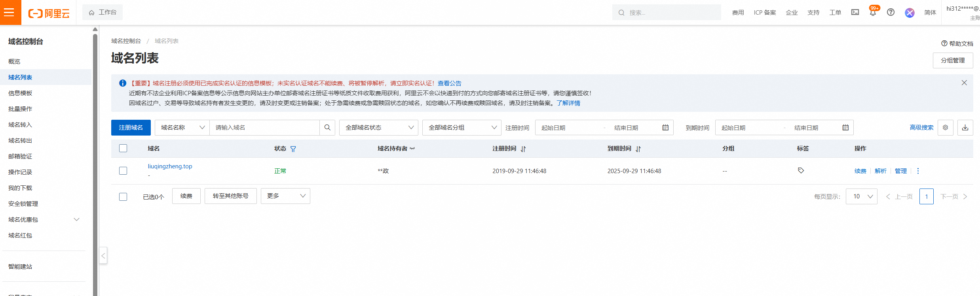Image resolution: width=980 pixels, height=296 pixels.
Task: Open 信息模板 in sidebar
Action: [20, 93]
